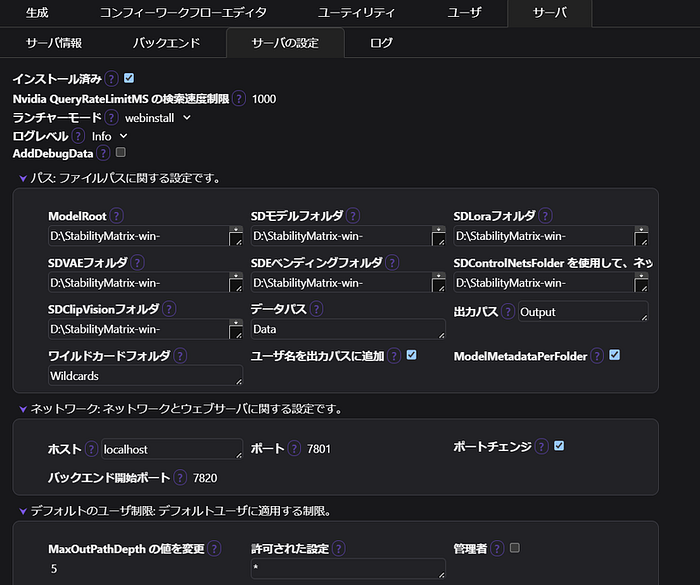This screenshot has height=585, width=700.
Task: Toggle ユーザ名を出力パスに追加 checkbox
Action: coord(412,355)
